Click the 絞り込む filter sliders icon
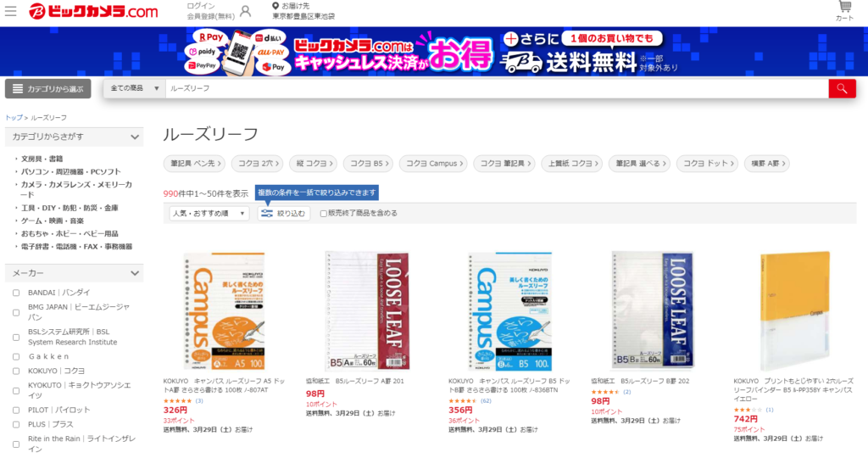The height and width of the screenshot is (458, 868). pyautogui.click(x=267, y=213)
